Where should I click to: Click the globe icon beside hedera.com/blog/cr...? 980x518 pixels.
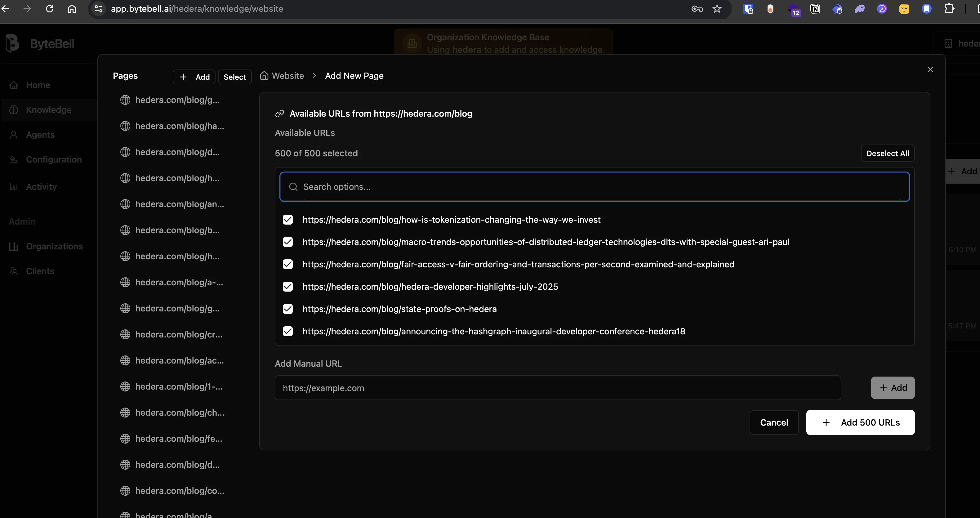coord(125,334)
